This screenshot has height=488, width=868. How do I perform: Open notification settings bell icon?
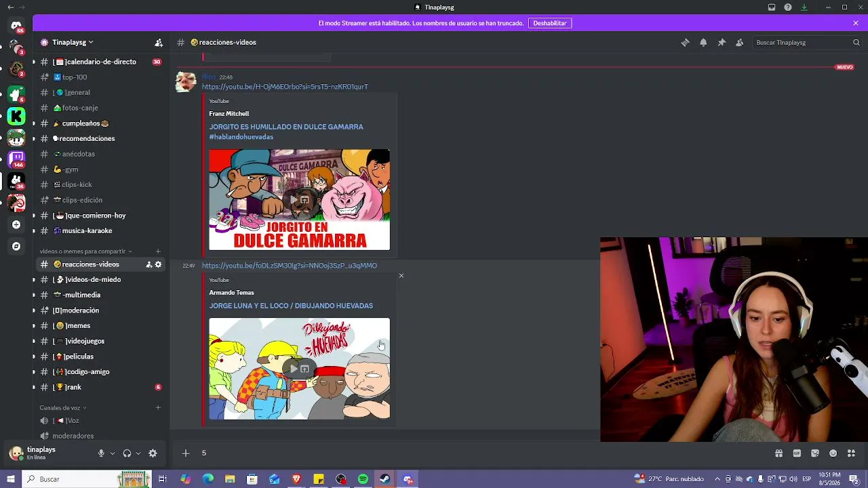click(x=703, y=42)
